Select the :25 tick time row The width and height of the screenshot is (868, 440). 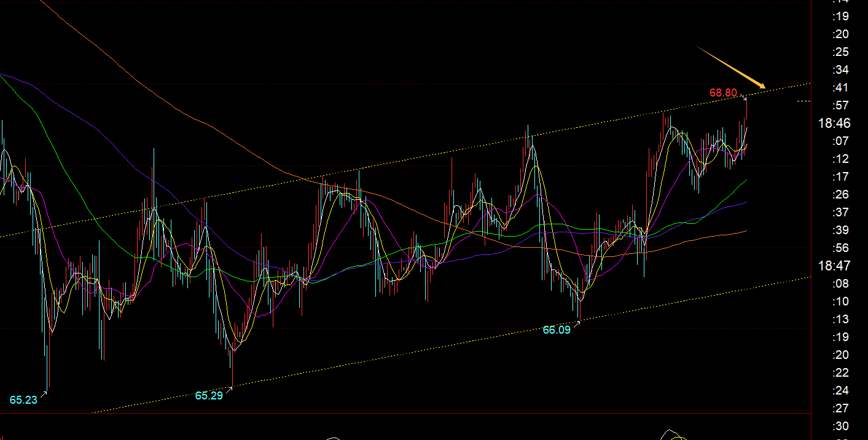[x=840, y=52]
